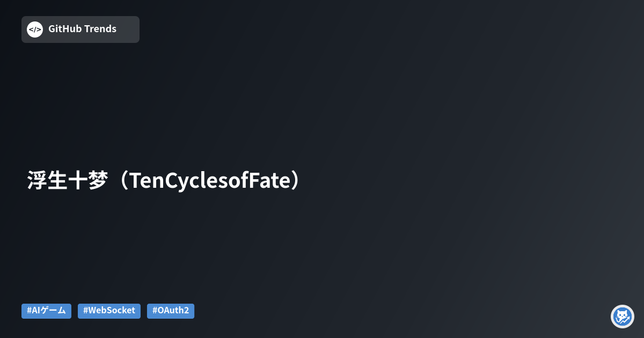Click the code brackets icon in badge
This screenshot has height=338, width=644.
tap(35, 30)
